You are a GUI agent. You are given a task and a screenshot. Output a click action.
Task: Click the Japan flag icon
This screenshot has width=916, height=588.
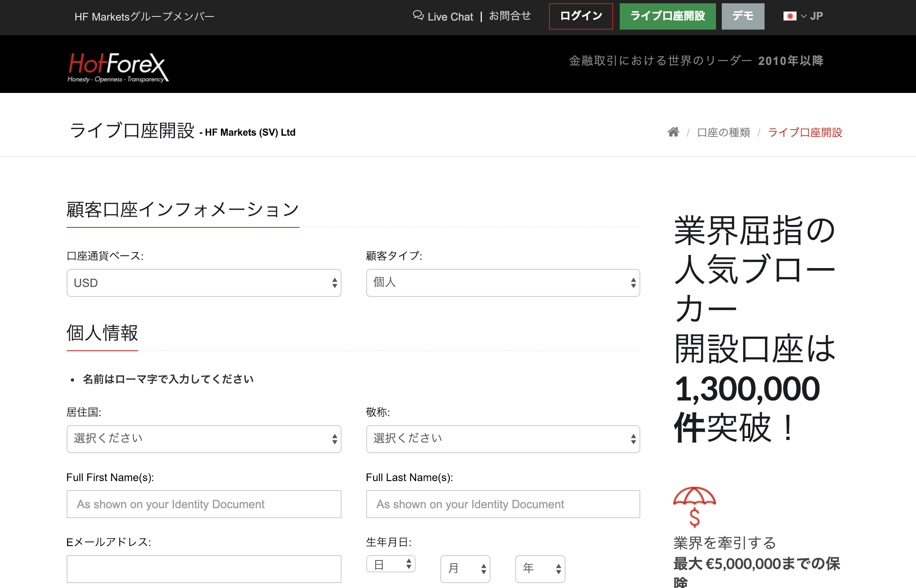tap(790, 16)
